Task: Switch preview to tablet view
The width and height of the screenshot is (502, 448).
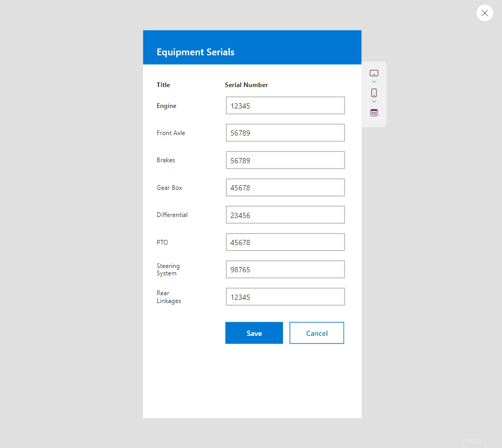Action: 374,73
